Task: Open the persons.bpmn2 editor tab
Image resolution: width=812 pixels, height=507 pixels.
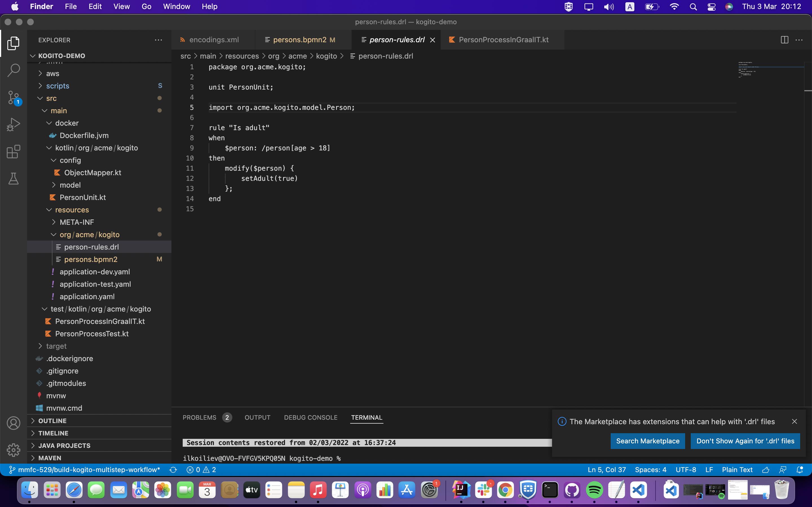Action: pos(299,40)
